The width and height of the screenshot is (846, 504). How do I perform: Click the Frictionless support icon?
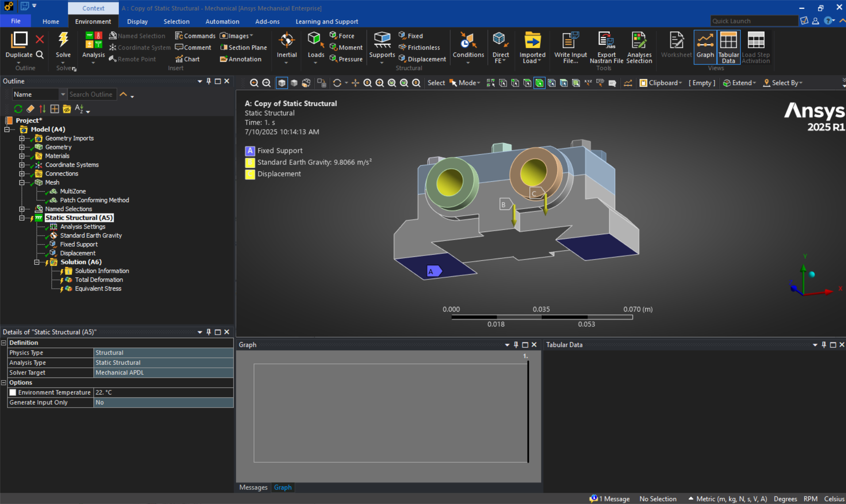coord(420,47)
